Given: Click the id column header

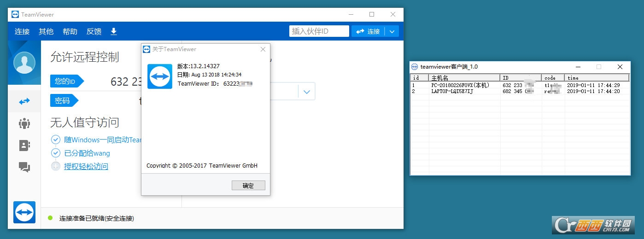Looking at the screenshot, I should pyautogui.click(x=420, y=78).
